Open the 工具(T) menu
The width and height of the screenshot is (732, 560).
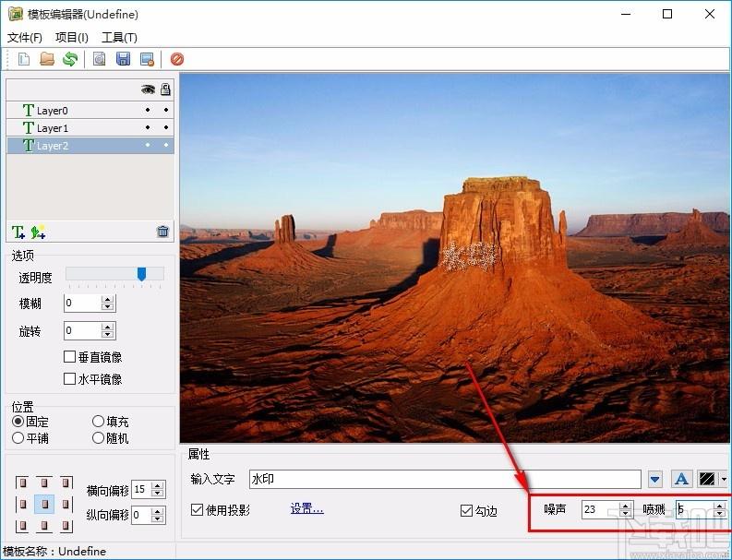(x=119, y=37)
